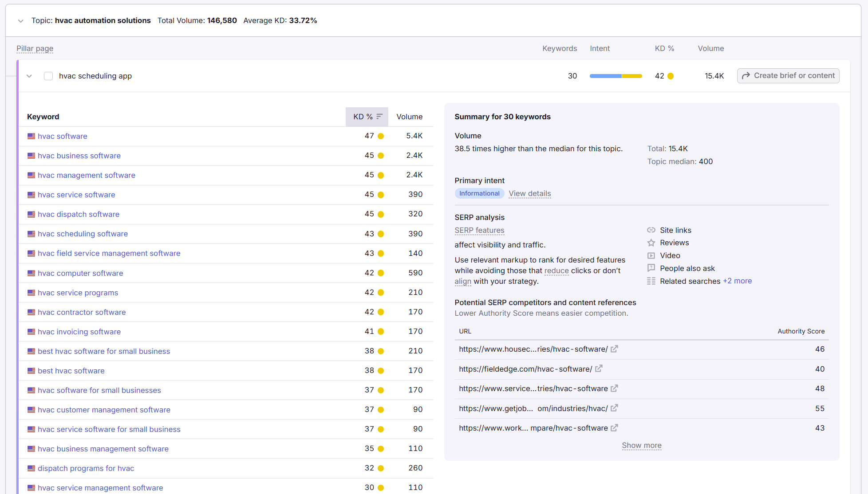The height and width of the screenshot is (494, 868).
Task: Open View details for primary intent
Action: (529, 193)
